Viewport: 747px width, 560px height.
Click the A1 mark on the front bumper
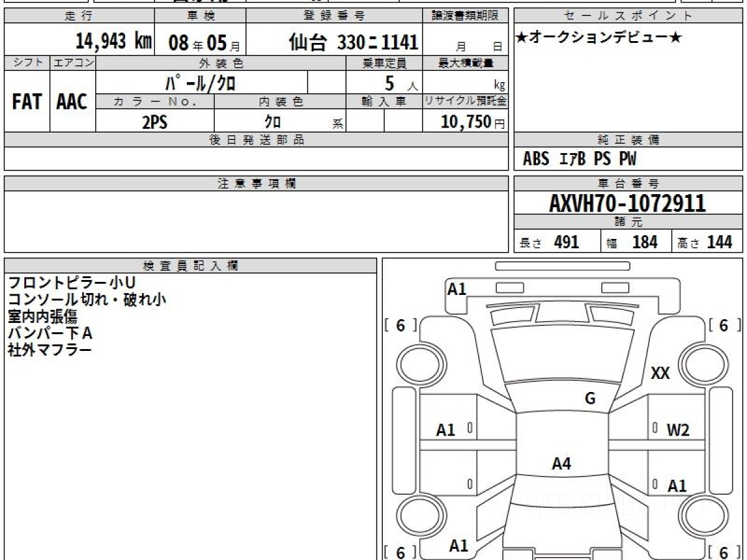(457, 289)
